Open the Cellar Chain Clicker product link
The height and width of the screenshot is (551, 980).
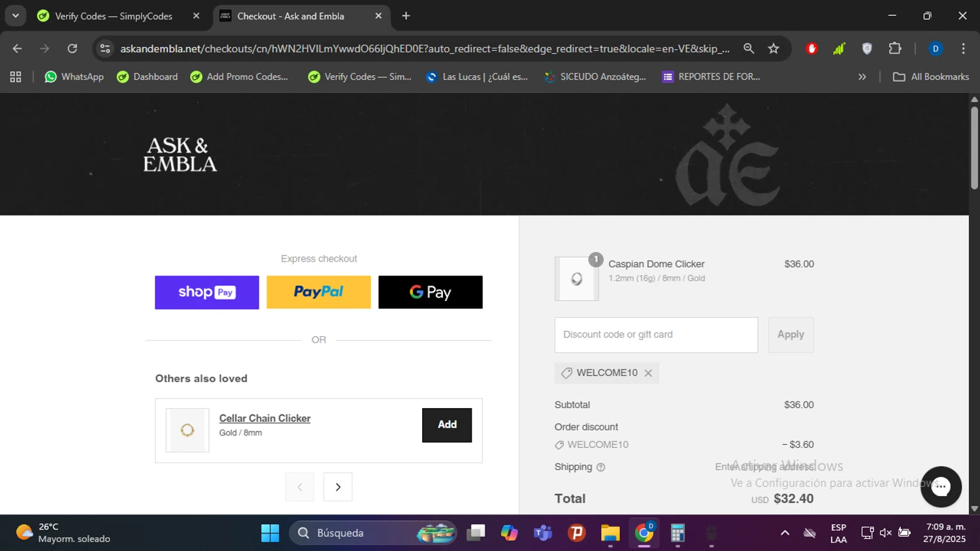click(x=265, y=418)
